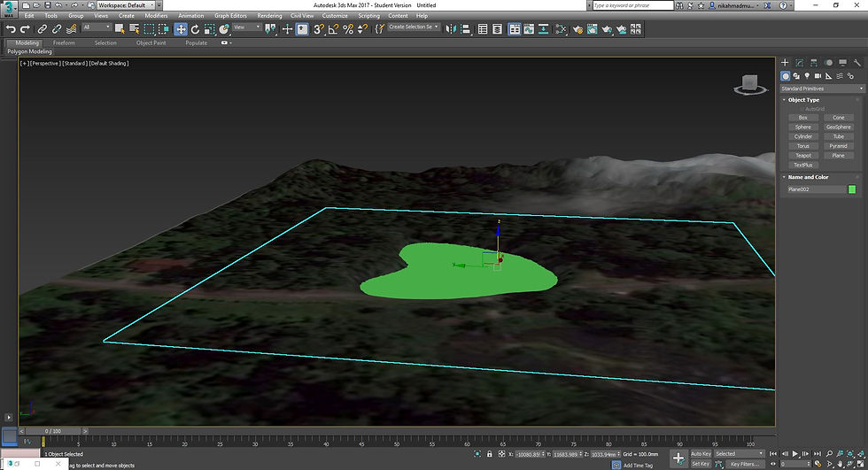Switch to the Object Paint ribbon tab
This screenshot has width=868, height=470.
pos(151,42)
